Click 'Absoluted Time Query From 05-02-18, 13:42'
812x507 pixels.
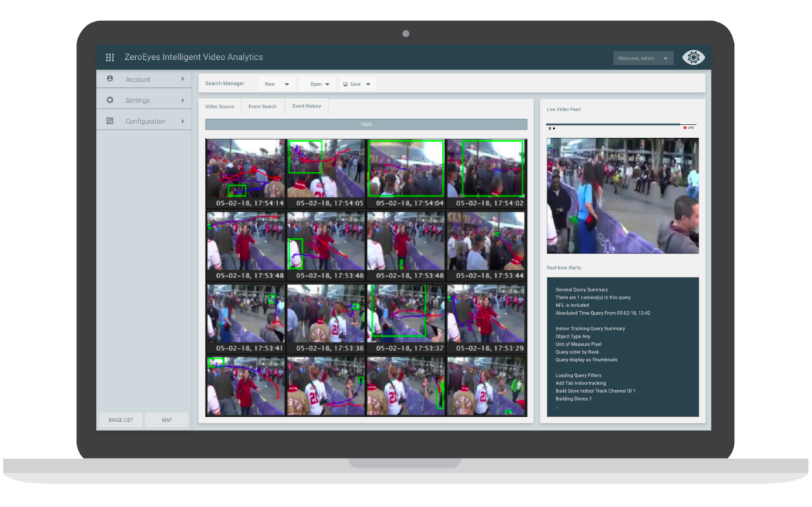(603, 313)
